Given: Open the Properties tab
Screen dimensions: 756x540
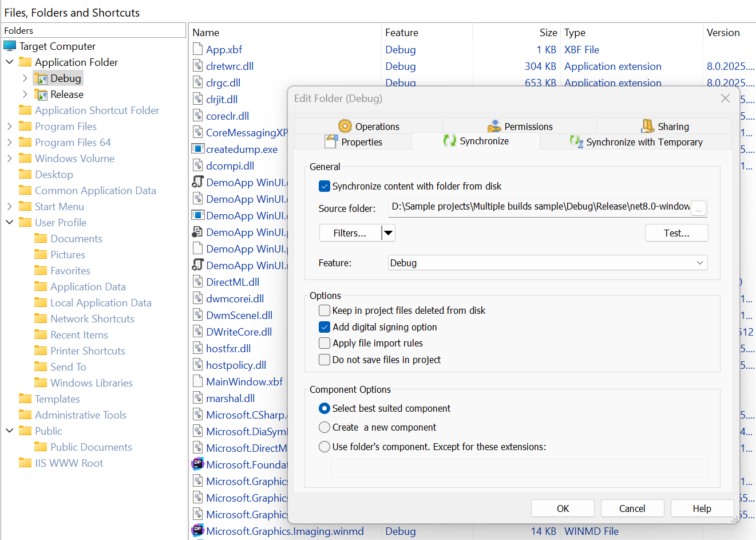Looking at the screenshot, I should click(x=354, y=141).
